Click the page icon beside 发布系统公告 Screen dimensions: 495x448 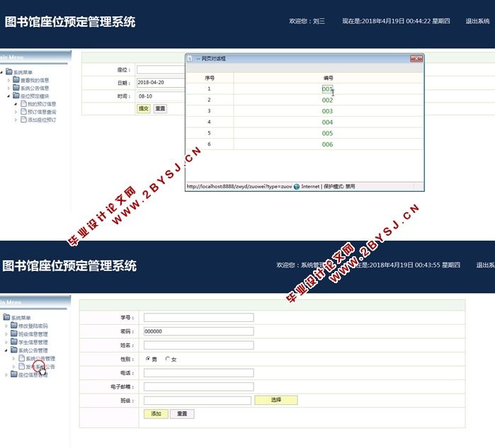click(x=21, y=366)
